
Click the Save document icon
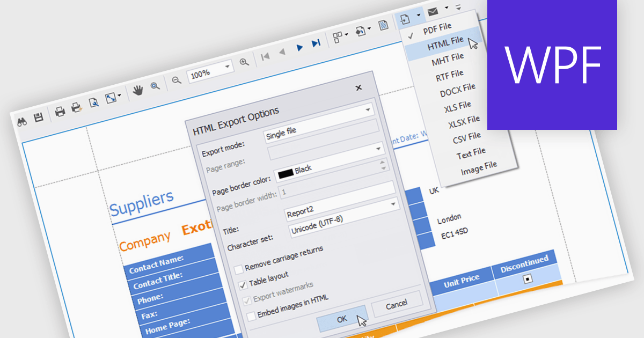click(x=38, y=116)
